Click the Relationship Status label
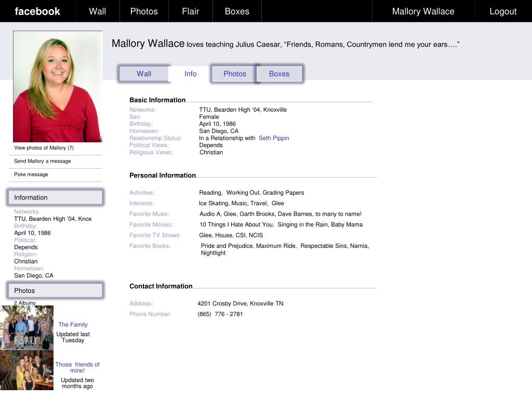The image size is (532, 399). click(x=156, y=138)
